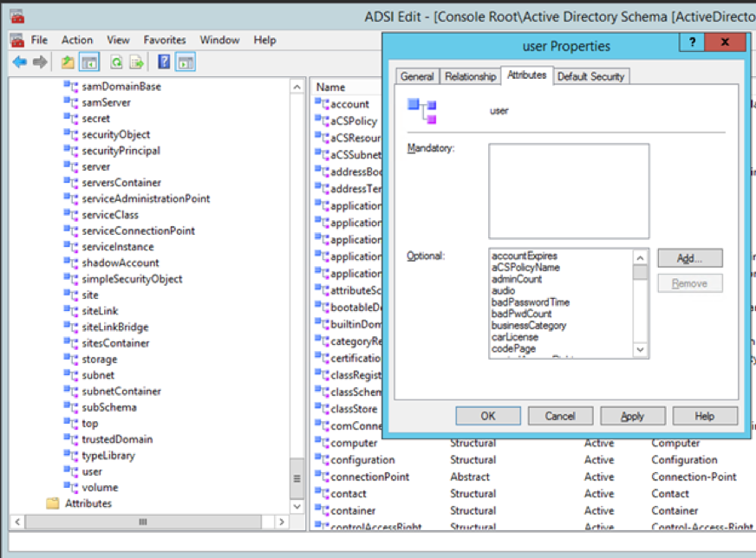Image resolution: width=756 pixels, height=558 pixels.
Task: Go back with the blue Back arrow
Action: click(20, 62)
